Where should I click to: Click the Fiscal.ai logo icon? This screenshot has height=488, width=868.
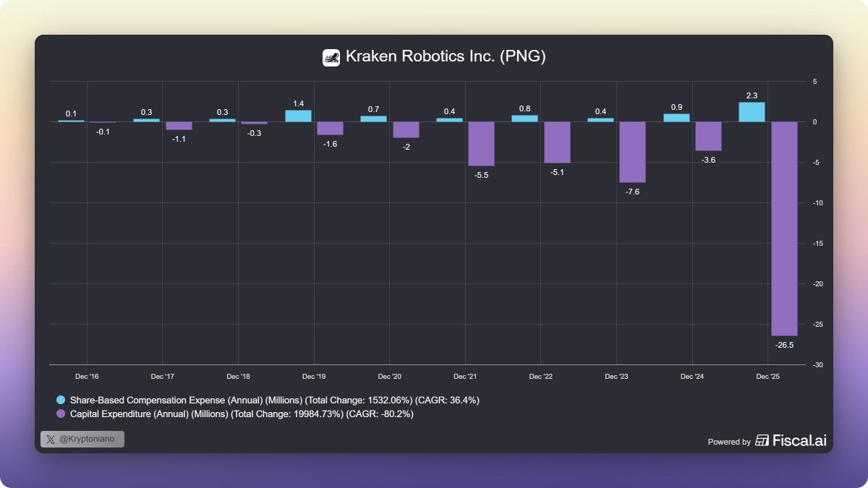pos(762,440)
